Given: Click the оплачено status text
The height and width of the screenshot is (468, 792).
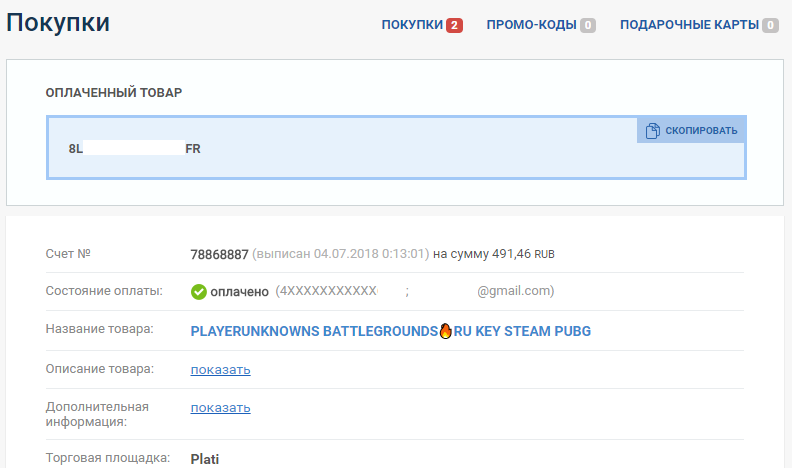Looking at the screenshot, I should pyautogui.click(x=239, y=292).
